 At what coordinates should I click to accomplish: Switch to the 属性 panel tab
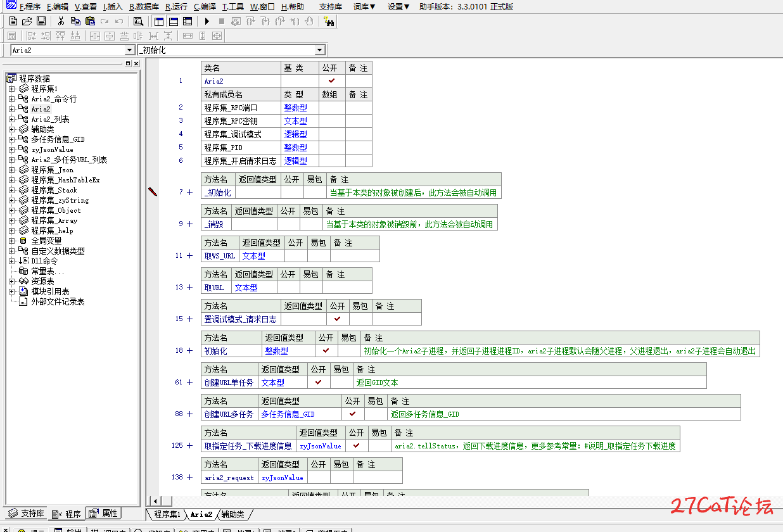pyautogui.click(x=103, y=514)
